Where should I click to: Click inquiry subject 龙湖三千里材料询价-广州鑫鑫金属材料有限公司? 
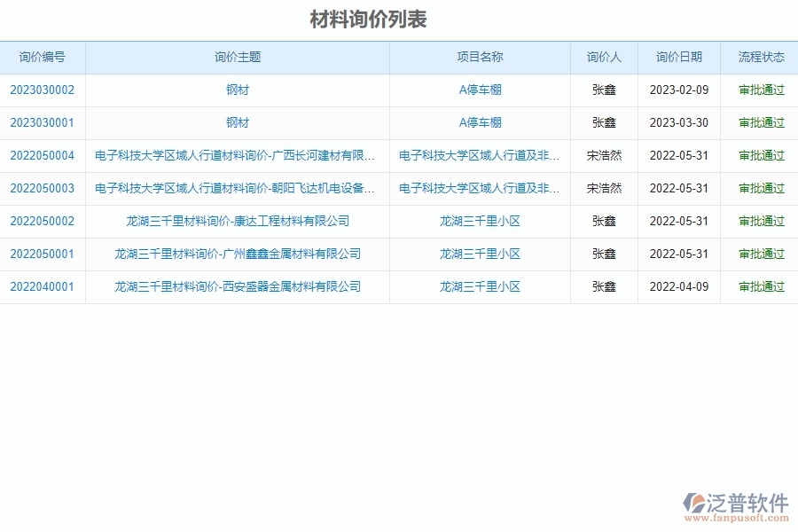click(238, 254)
